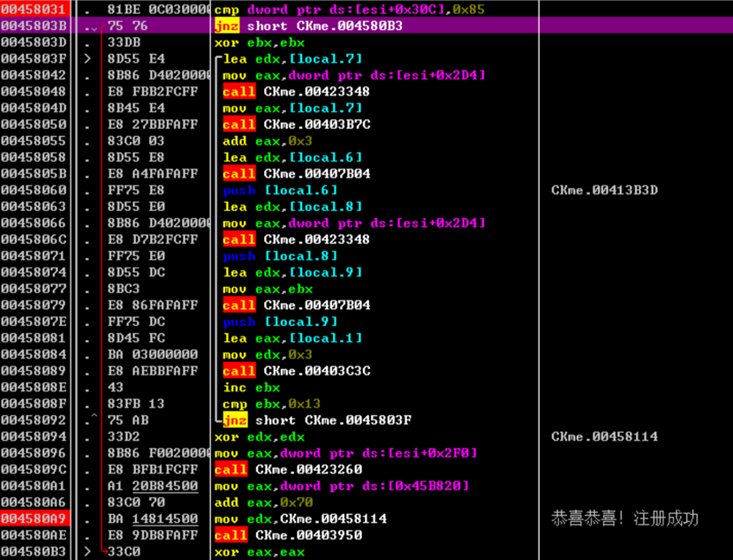Select address 00458084 row
Viewport: 733px width, 560px height.
pyautogui.click(x=34, y=354)
